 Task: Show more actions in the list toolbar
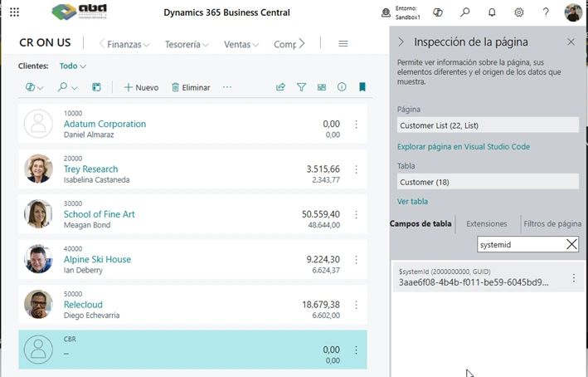[x=227, y=87]
